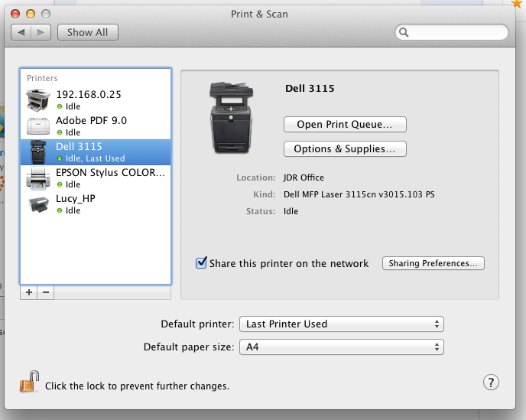Click the large Dell 3115 printer image

point(231,118)
